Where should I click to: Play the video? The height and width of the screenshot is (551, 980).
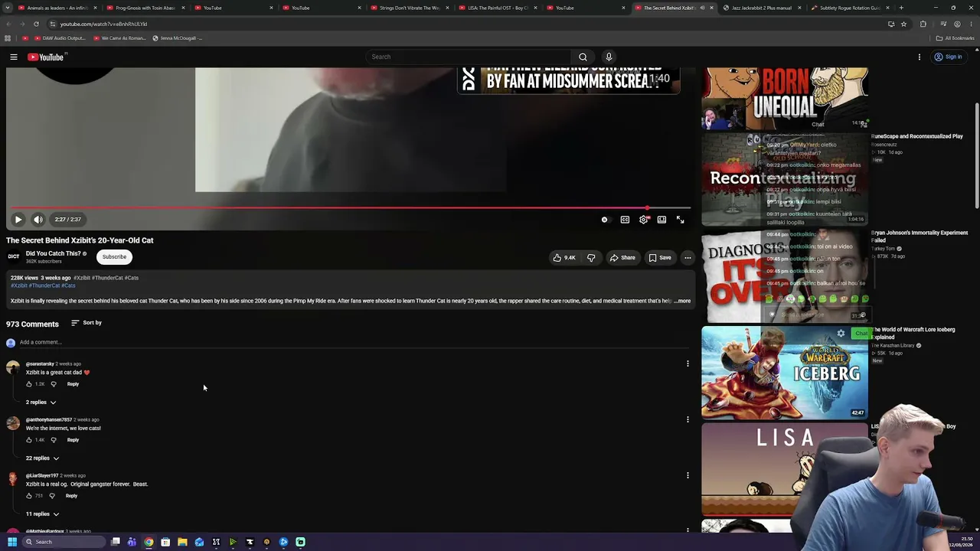pyautogui.click(x=18, y=220)
